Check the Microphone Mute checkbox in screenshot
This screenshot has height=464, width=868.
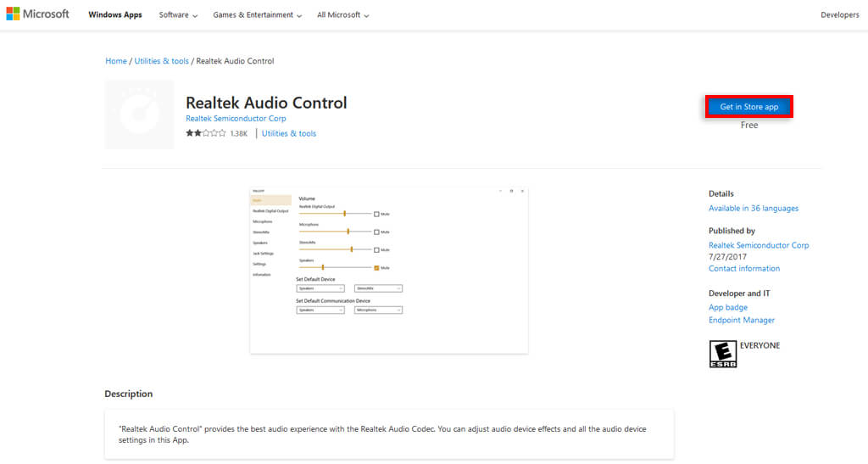(376, 232)
